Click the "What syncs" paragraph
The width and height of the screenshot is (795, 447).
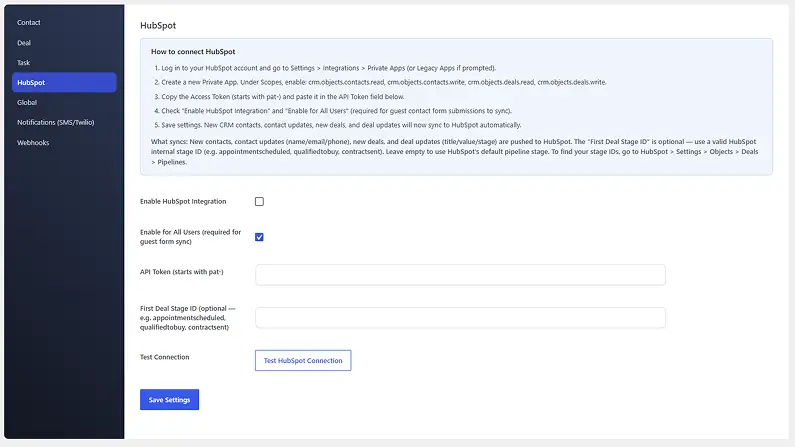click(455, 152)
